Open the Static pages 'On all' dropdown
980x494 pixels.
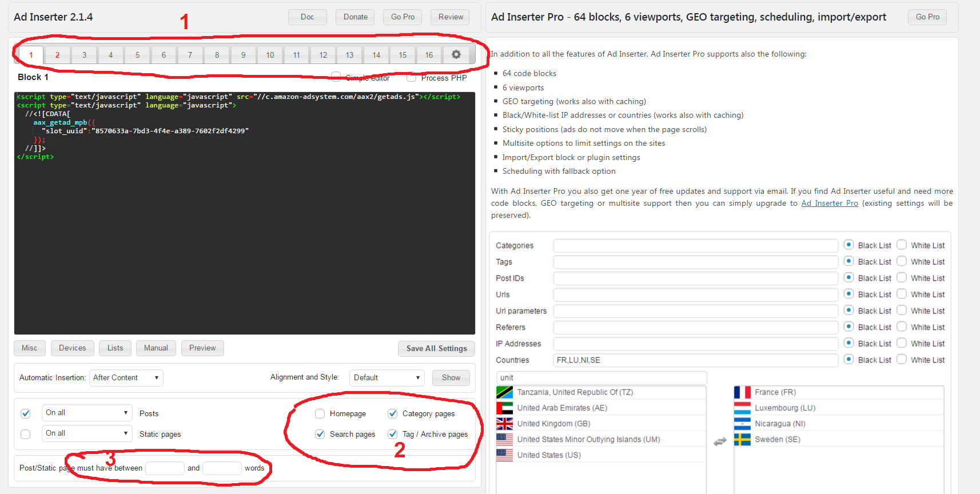click(x=87, y=433)
